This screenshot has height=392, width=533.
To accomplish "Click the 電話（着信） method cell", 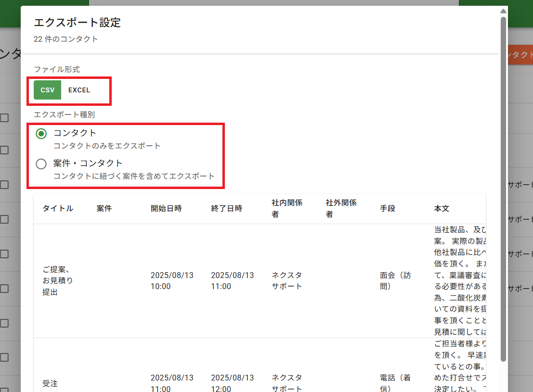I will coord(395,383).
